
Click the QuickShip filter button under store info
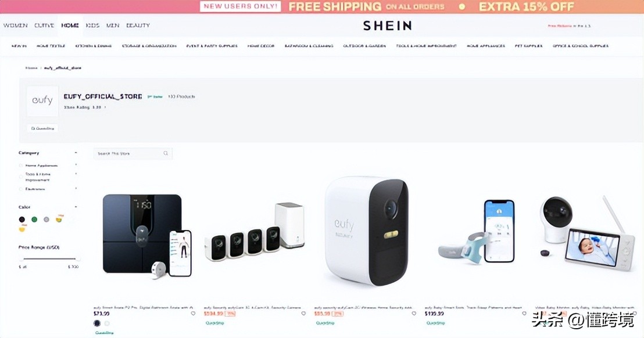coord(42,128)
